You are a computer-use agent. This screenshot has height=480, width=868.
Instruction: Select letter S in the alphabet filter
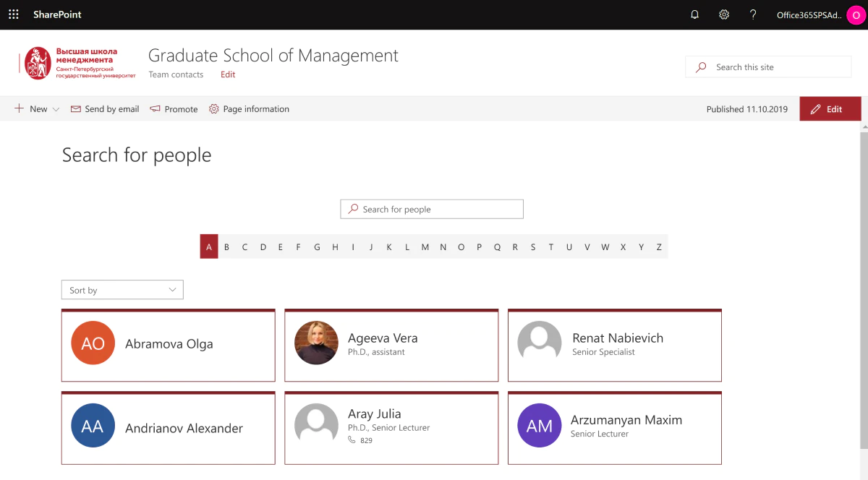[x=533, y=247]
